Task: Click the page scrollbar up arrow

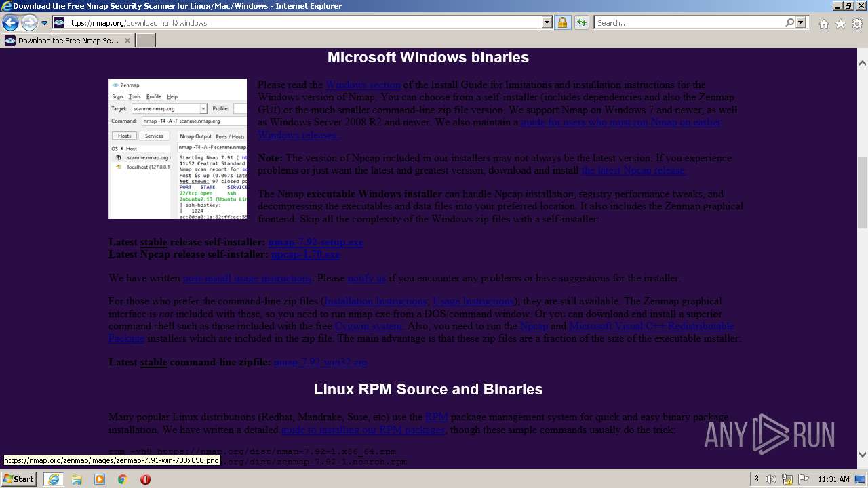Action: pos(862,62)
